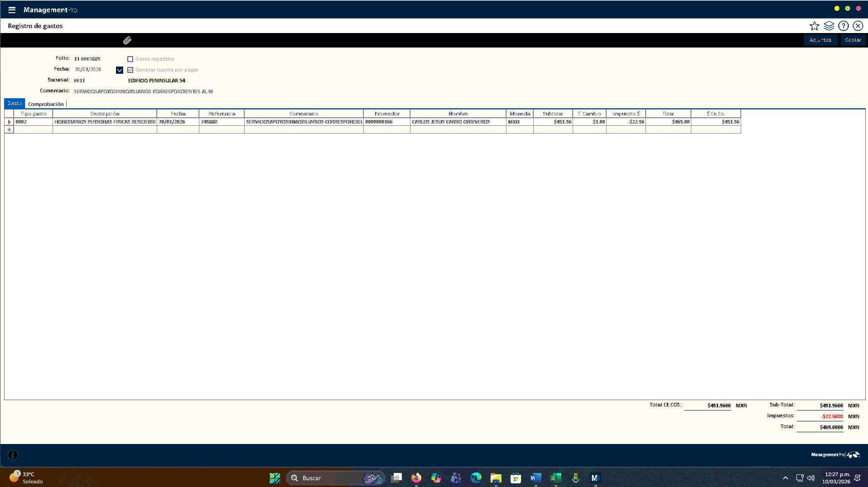868x487 pixels.
Task: Click the Adjuntos button
Action: 820,40
